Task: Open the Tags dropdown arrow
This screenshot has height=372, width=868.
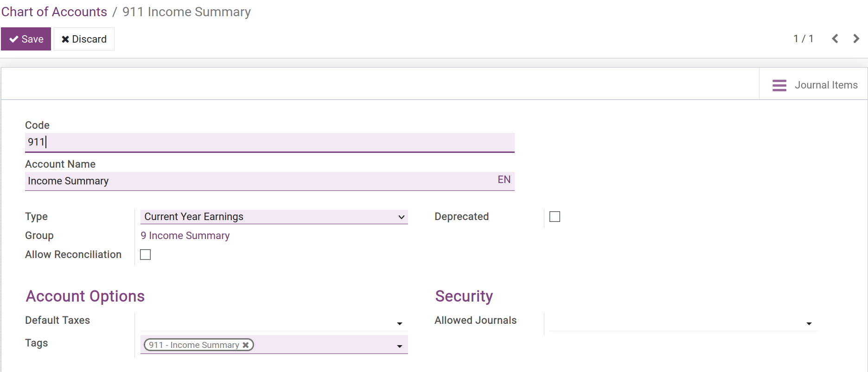Action: [399, 346]
